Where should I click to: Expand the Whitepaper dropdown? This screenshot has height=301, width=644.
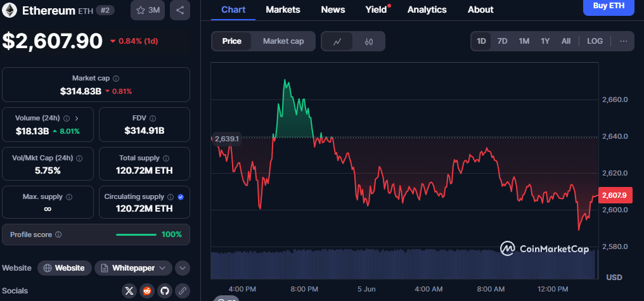pyautogui.click(x=134, y=268)
